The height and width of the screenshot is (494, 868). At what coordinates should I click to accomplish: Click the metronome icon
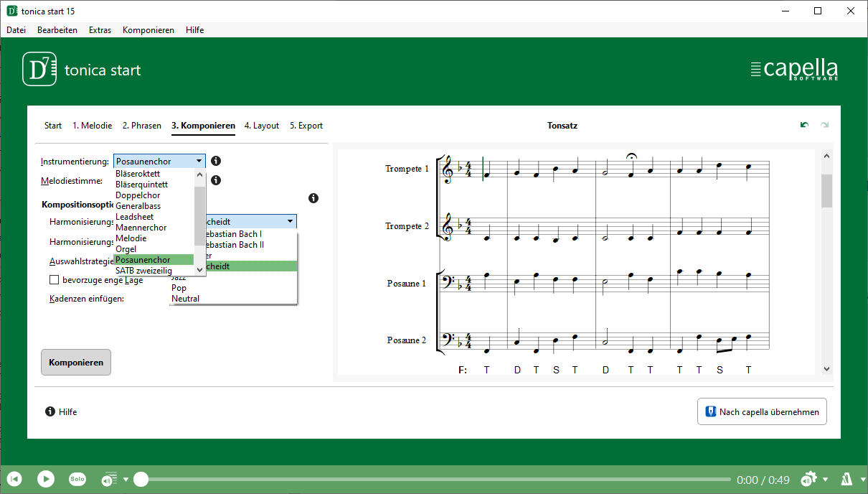(x=846, y=479)
